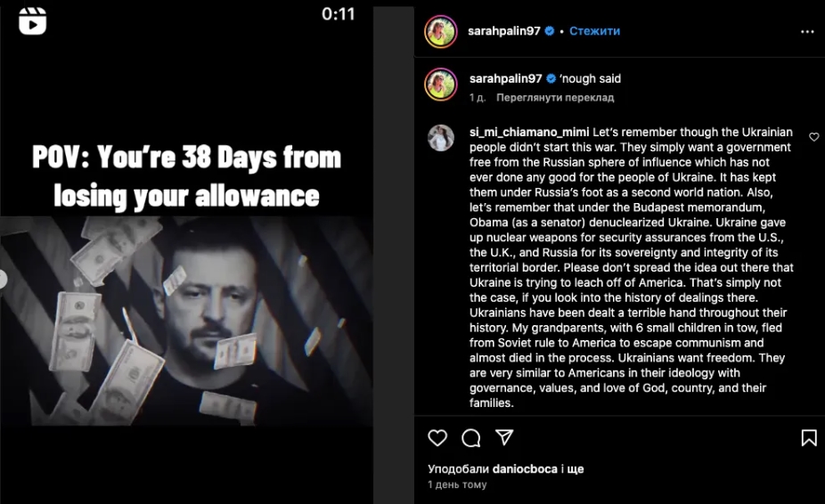Click sarahpalin97 avatar beside the caption
Viewport: 825px width, 504px height.
tap(440, 83)
